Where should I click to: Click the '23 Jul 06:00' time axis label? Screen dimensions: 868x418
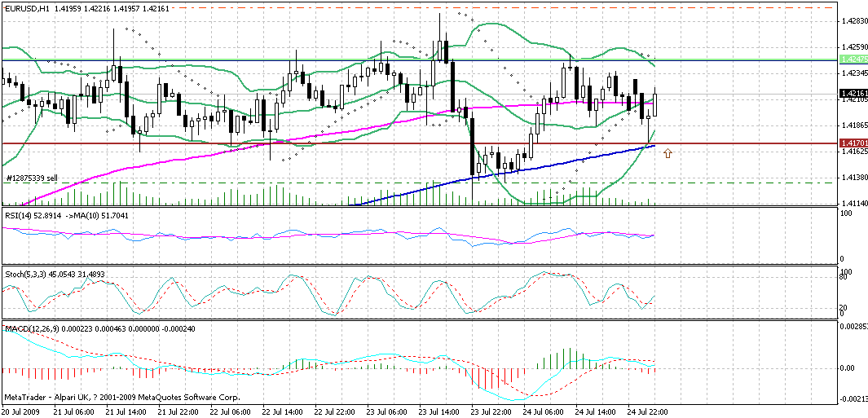386,412
